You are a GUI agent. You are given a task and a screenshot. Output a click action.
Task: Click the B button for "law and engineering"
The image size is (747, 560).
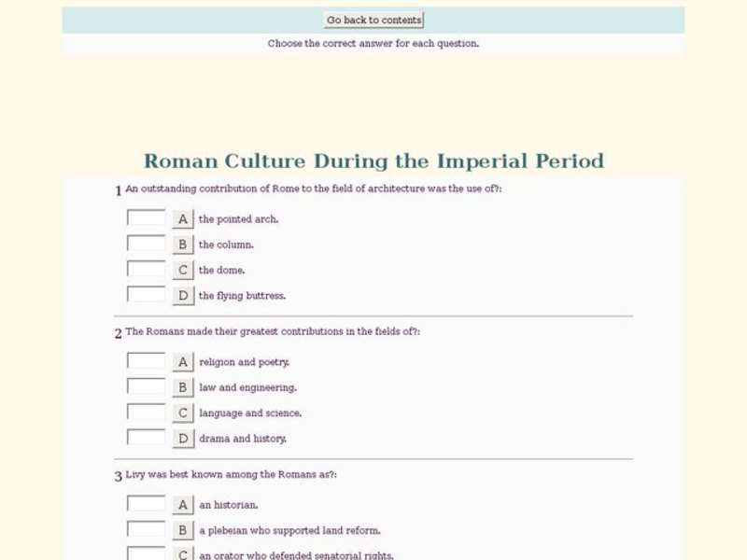(x=180, y=386)
